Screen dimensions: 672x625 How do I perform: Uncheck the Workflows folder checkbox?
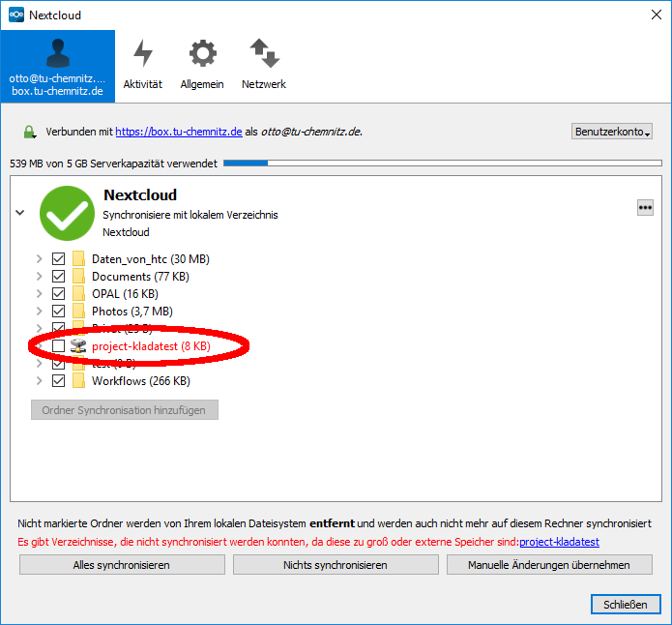pos(59,381)
